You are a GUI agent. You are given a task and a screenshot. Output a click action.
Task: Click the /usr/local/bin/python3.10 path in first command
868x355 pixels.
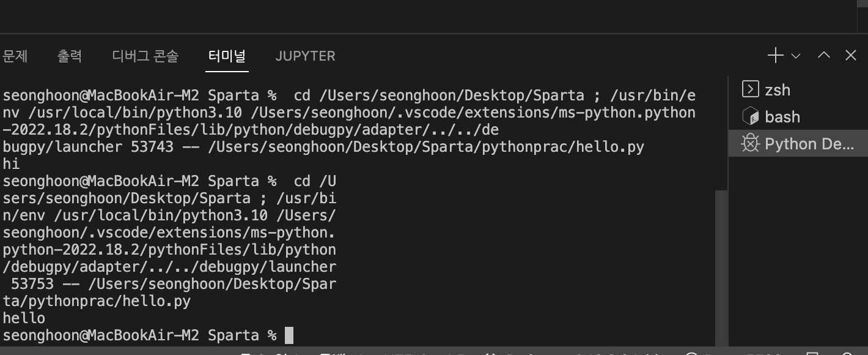point(134,113)
